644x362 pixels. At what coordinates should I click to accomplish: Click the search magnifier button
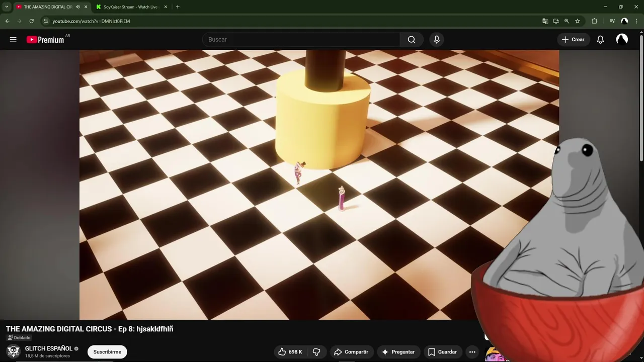(x=412, y=40)
